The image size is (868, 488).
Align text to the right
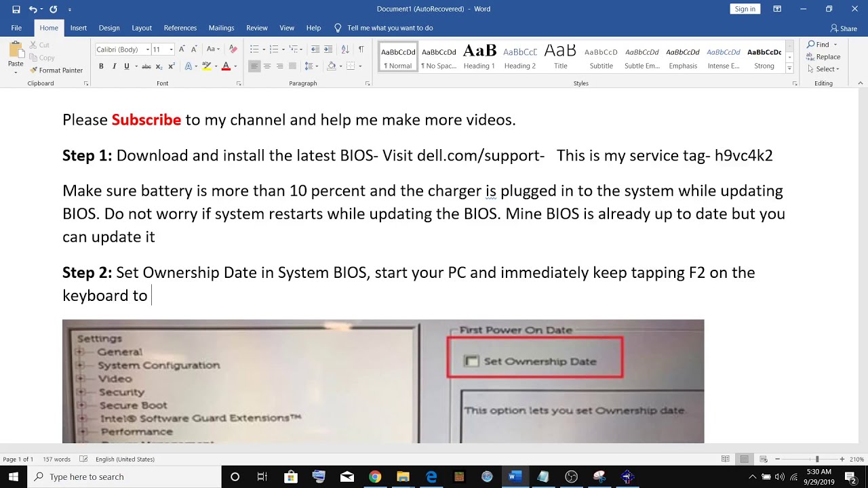pos(279,66)
